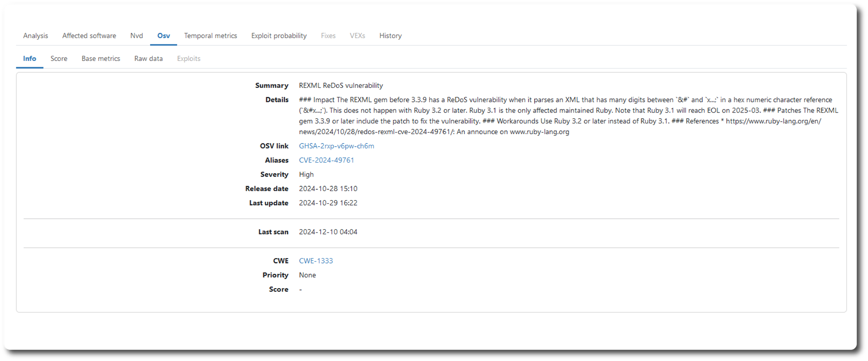Switch to the Score sub-tab
The image size is (868, 361).
point(59,58)
